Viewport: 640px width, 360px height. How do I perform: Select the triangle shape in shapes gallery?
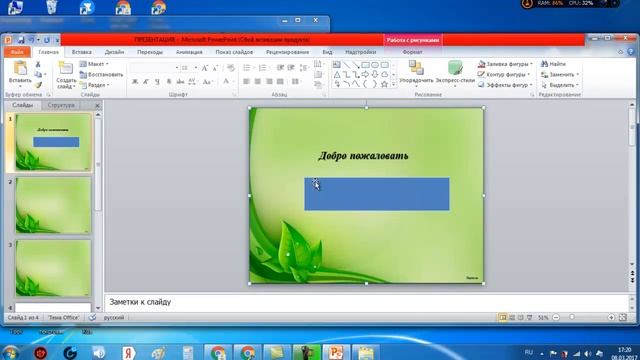click(337, 75)
